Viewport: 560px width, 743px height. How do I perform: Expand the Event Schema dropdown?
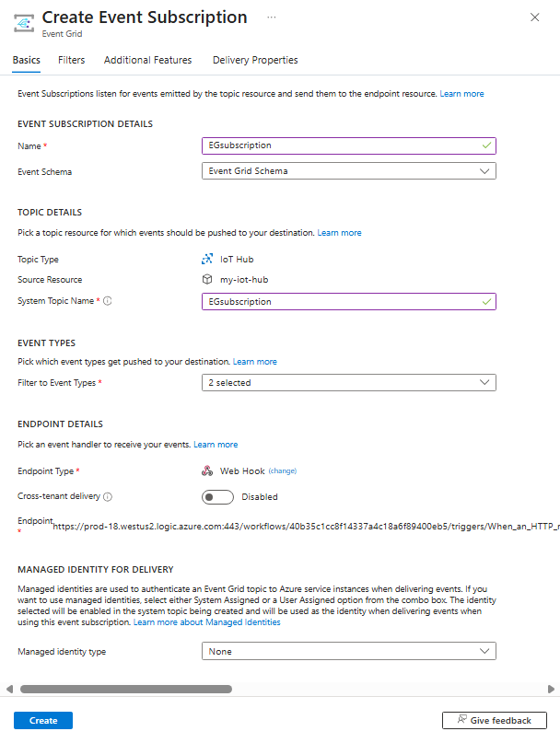coord(348,171)
